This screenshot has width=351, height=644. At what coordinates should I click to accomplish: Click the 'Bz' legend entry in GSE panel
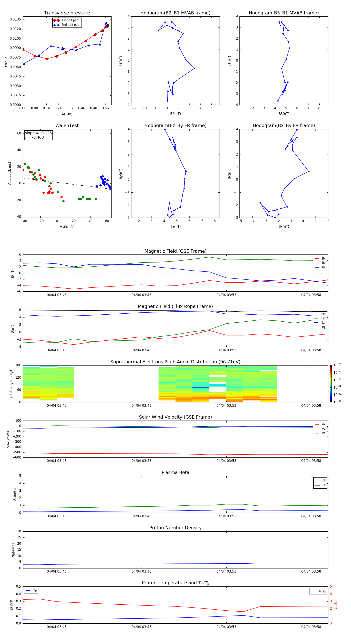point(320,267)
